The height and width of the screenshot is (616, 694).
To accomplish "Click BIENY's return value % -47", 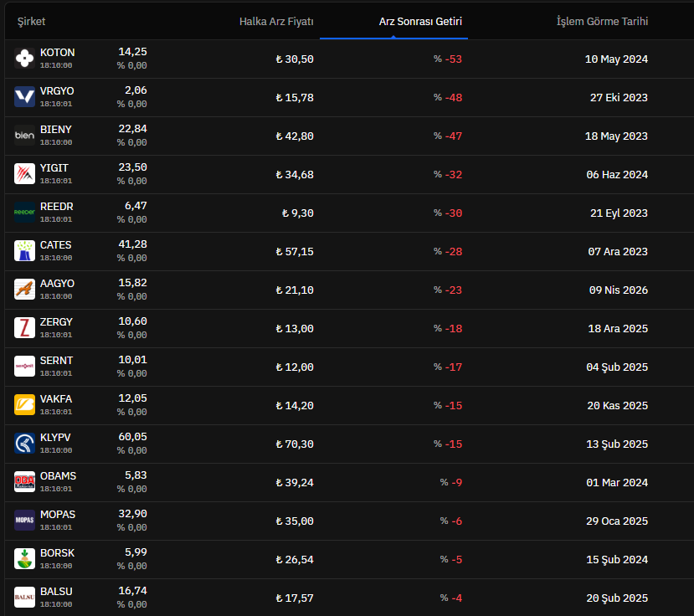I will click(448, 136).
